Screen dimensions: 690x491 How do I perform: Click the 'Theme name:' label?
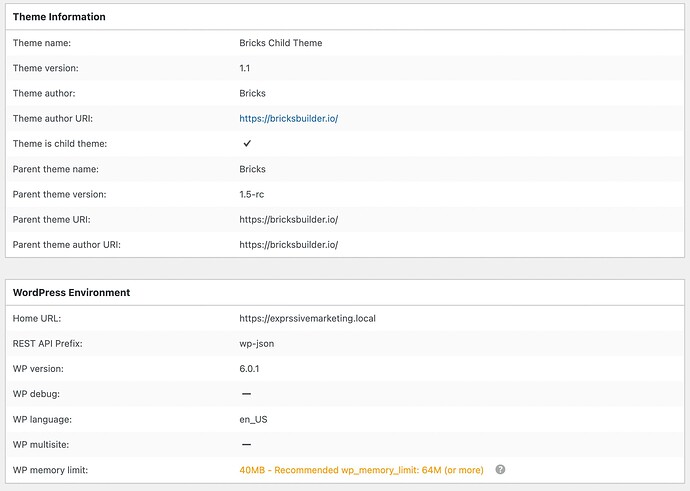click(42, 43)
